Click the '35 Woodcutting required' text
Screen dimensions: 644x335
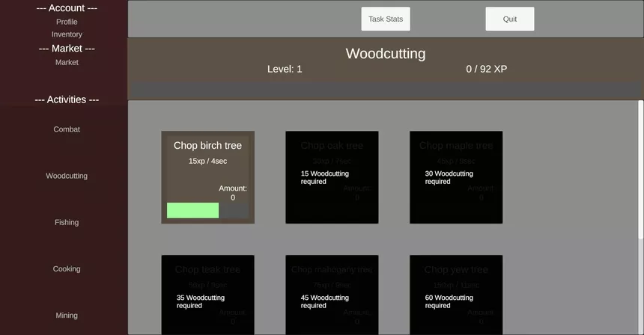click(x=201, y=301)
